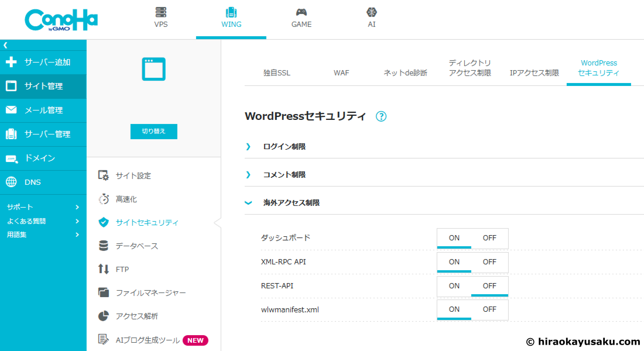The height and width of the screenshot is (351, 644).
Task: Open the 独自SSL tab
Action: pos(277,73)
